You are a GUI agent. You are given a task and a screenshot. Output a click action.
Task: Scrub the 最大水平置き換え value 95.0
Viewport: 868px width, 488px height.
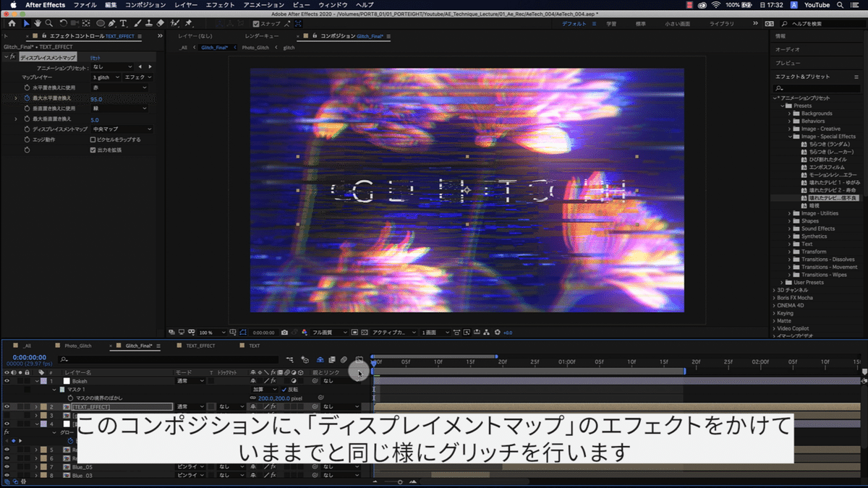[96, 98]
